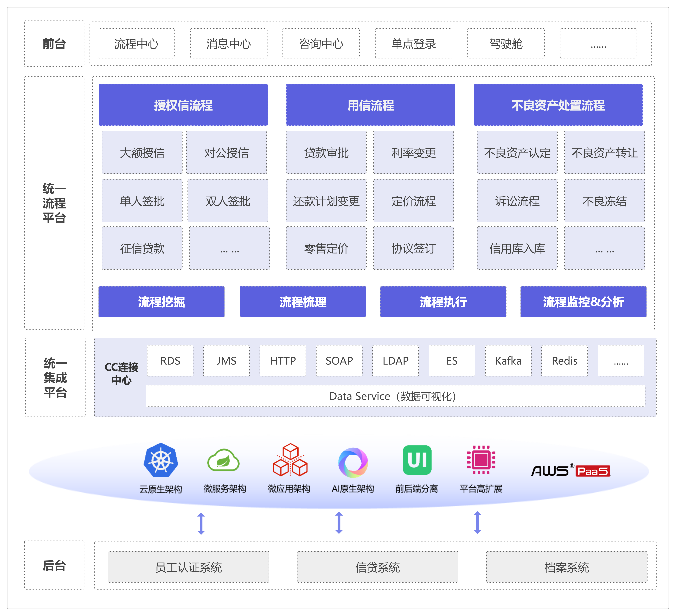Click the 统一集成平台 layer label
The width and height of the screenshot is (676, 616).
pyautogui.click(x=55, y=377)
